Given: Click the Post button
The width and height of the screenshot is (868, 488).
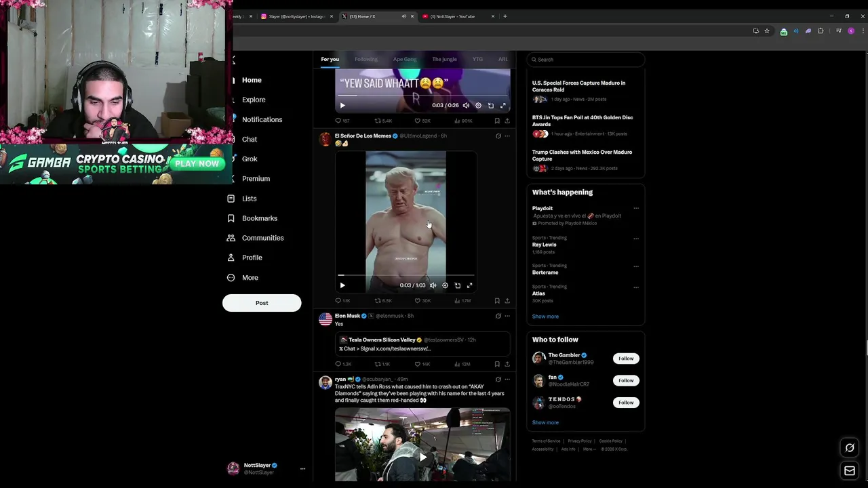Looking at the screenshot, I should [262, 303].
